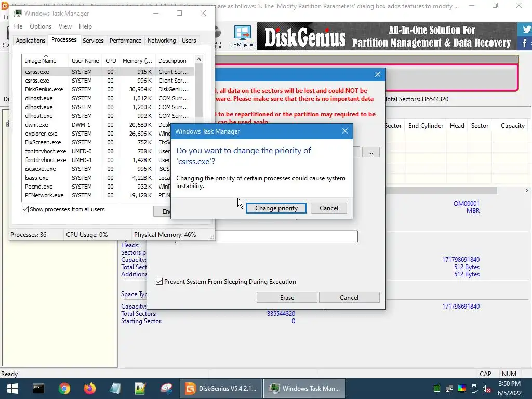Open the Windows Start menu
Image resolution: width=532 pixels, height=399 pixels.
coord(12,389)
